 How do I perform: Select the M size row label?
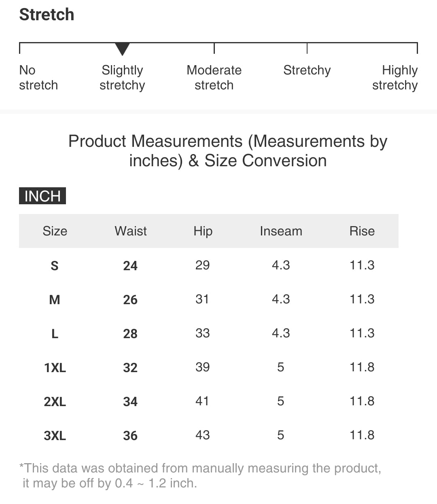[x=55, y=300]
